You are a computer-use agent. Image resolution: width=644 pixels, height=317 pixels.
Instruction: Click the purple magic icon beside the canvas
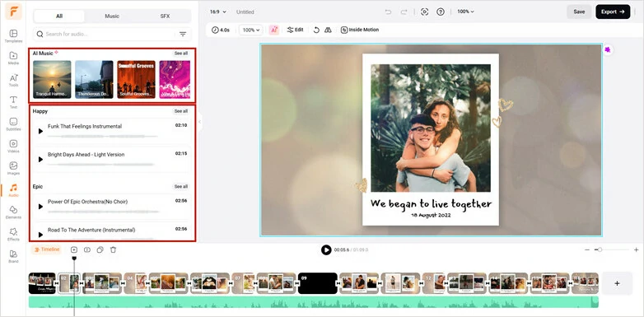tap(608, 49)
